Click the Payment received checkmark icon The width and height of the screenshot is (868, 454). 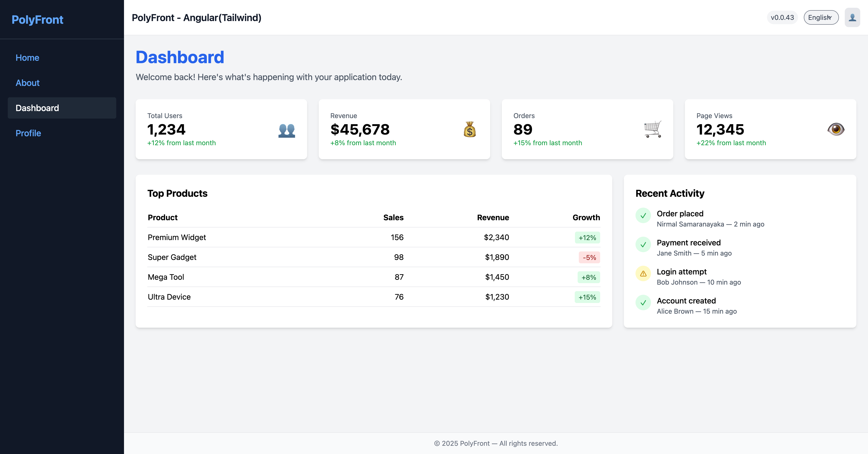click(643, 244)
